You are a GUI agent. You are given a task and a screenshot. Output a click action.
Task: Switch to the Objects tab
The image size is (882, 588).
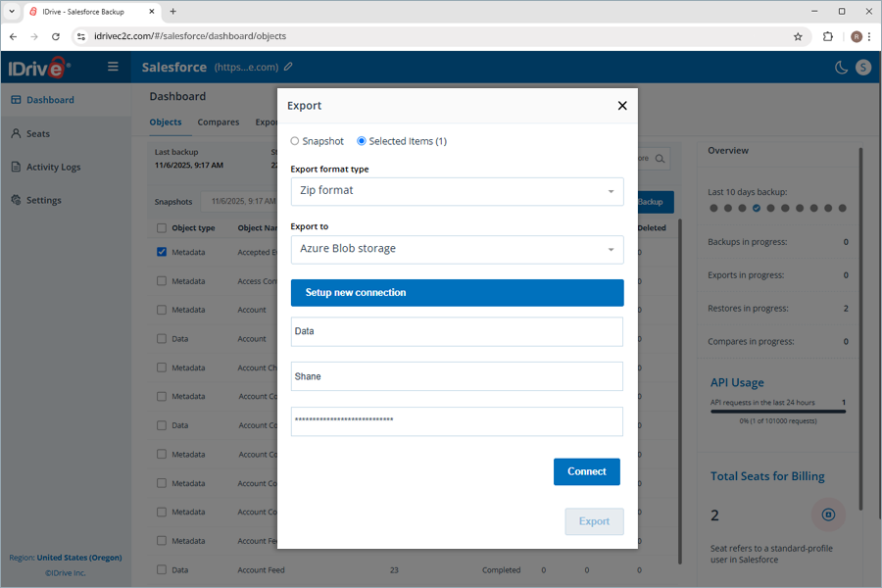[x=166, y=122]
